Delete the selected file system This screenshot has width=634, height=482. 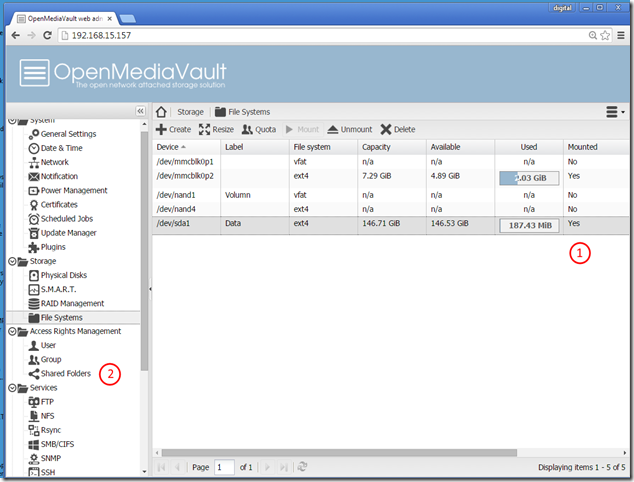(x=398, y=129)
